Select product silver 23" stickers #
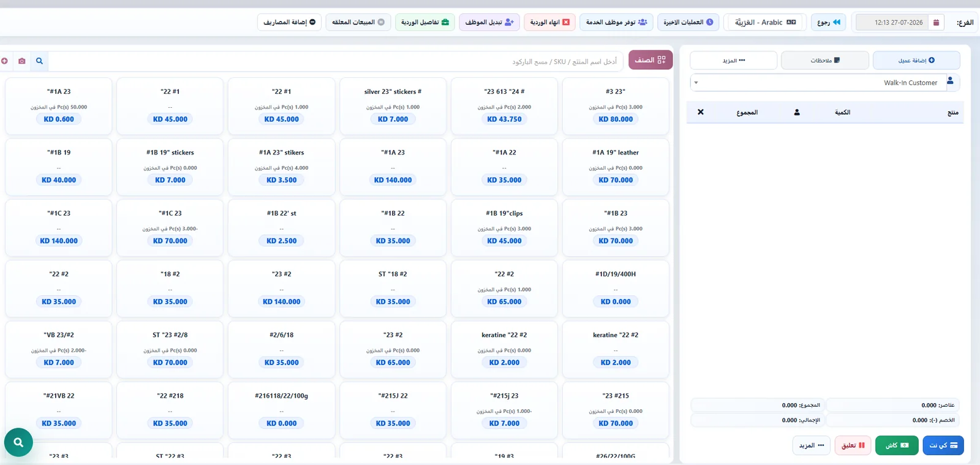This screenshot has height=465, width=980. click(393, 106)
